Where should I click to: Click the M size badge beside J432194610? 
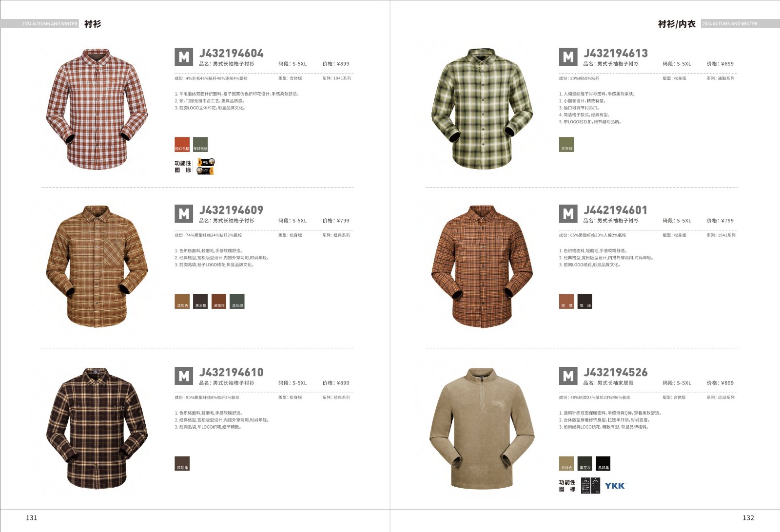click(184, 376)
